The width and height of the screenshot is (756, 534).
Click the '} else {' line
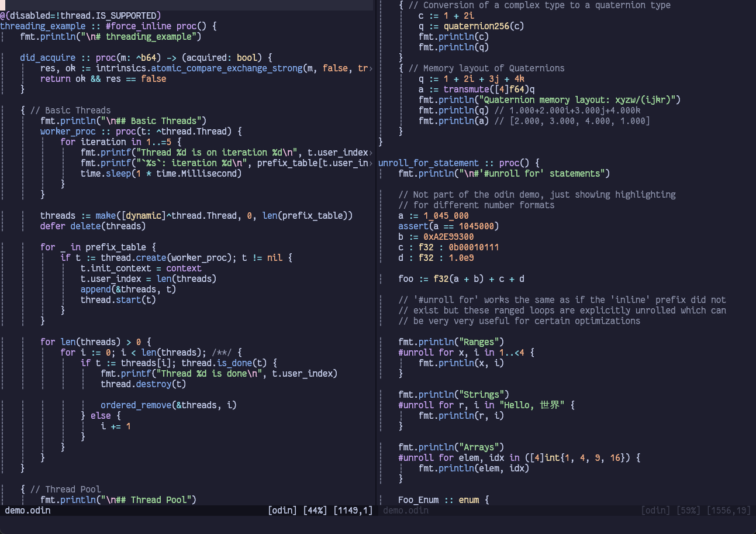[x=101, y=416]
